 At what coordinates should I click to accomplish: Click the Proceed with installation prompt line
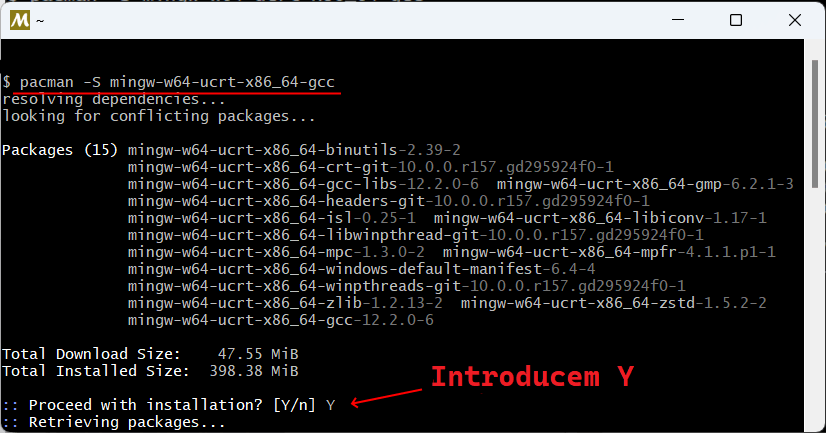pos(169,405)
